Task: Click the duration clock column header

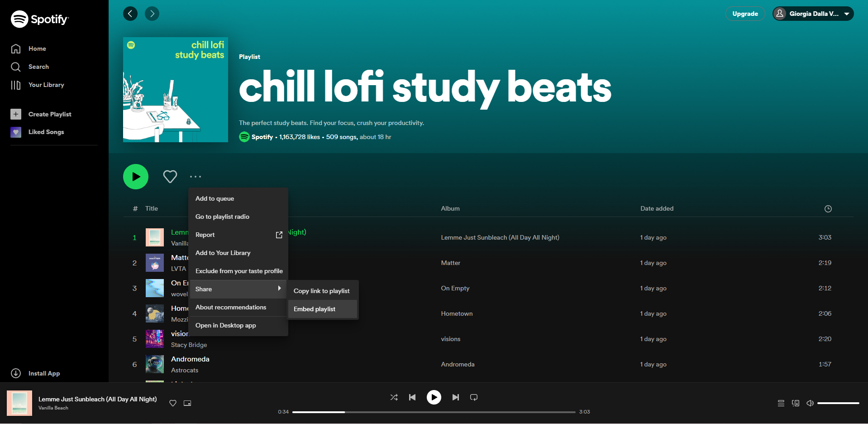Action: coord(828,208)
